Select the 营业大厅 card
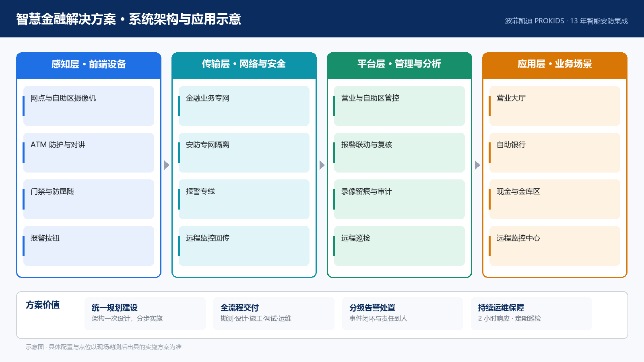 [555, 106]
